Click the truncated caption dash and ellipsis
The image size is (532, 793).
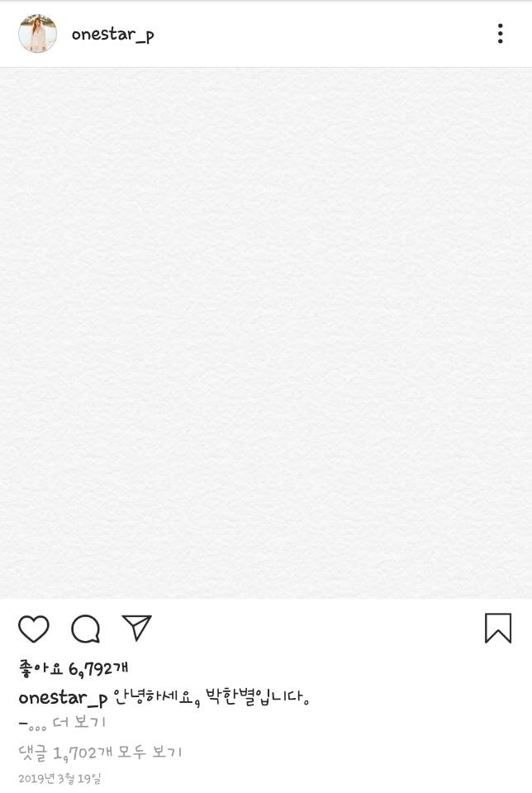pos(32,724)
